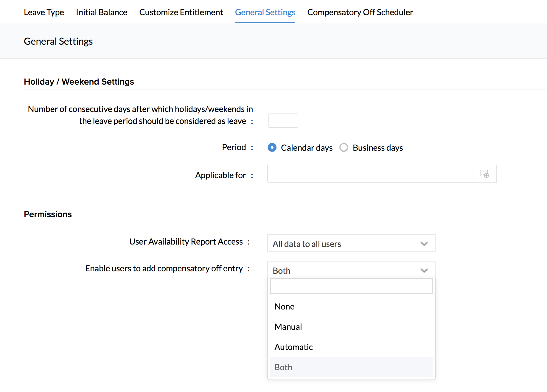This screenshot has width=547, height=392.
Task: Focus the consecutive days number input box
Action: [x=283, y=121]
